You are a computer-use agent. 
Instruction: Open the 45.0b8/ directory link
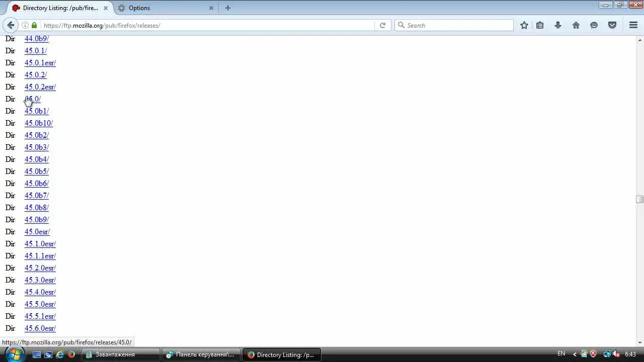click(x=37, y=208)
